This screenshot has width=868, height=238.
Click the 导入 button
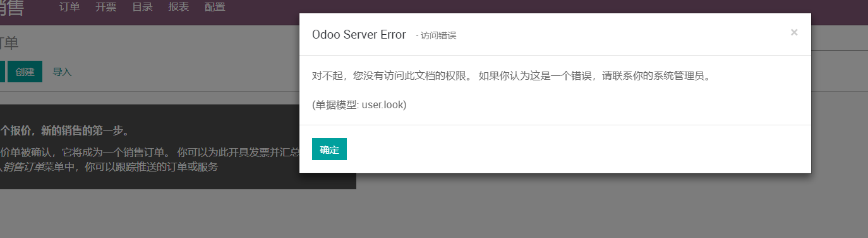tap(62, 72)
